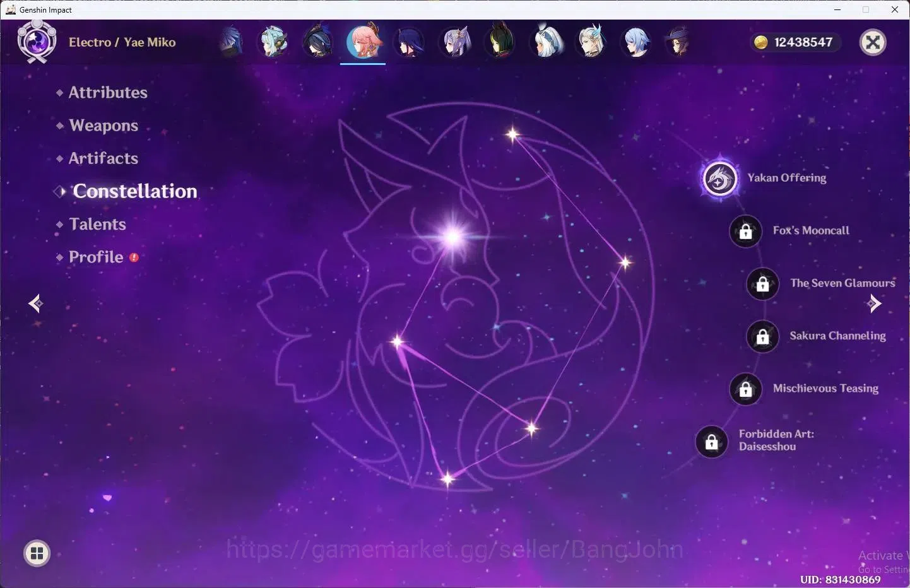Viewport: 910px width, 588px height.
Task: Select the blue spiky-haired character portrait
Action: [x=230, y=42]
